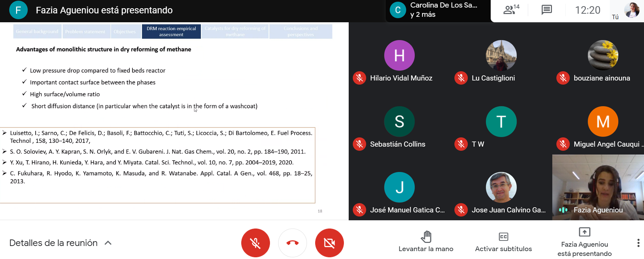Select Lu Castiglioni's profile photo
Screen dimensions: 644x259
click(501, 56)
